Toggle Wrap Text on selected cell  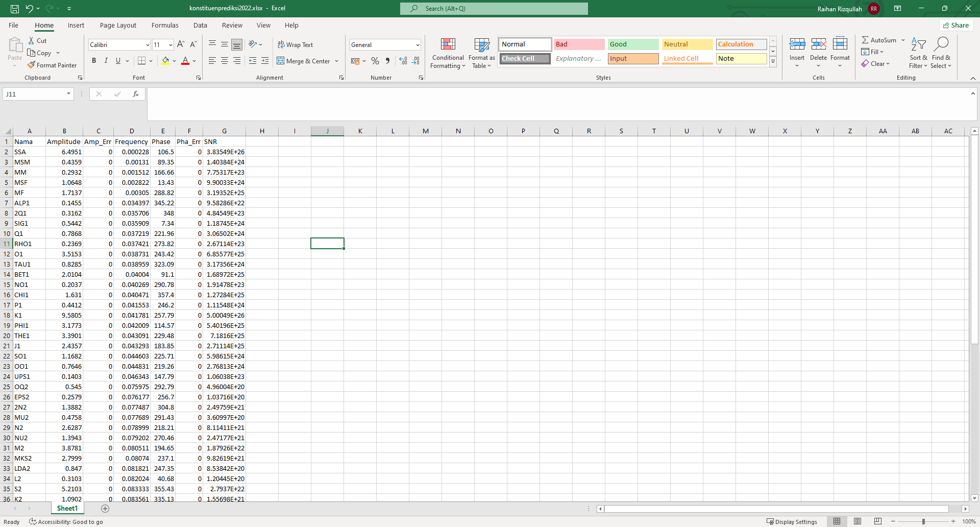click(x=295, y=45)
